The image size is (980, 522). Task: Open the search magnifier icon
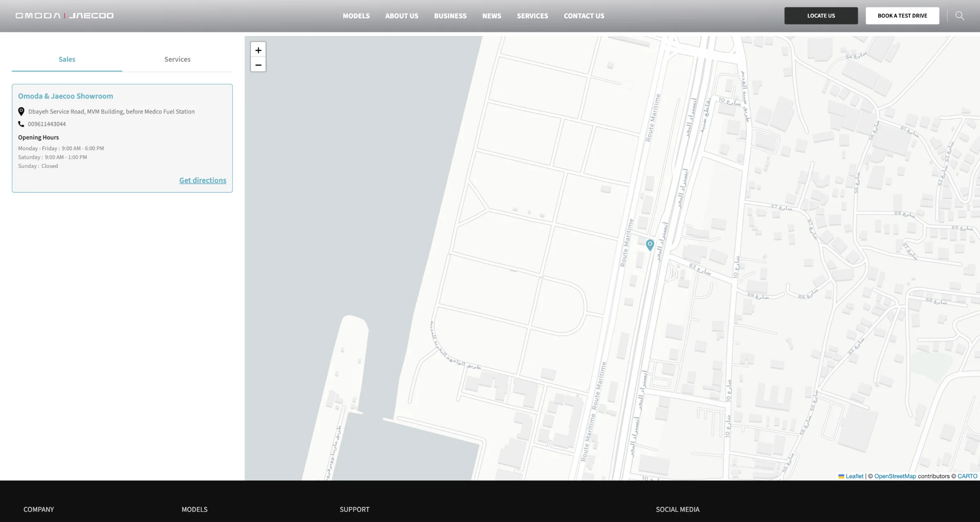click(x=960, y=16)
